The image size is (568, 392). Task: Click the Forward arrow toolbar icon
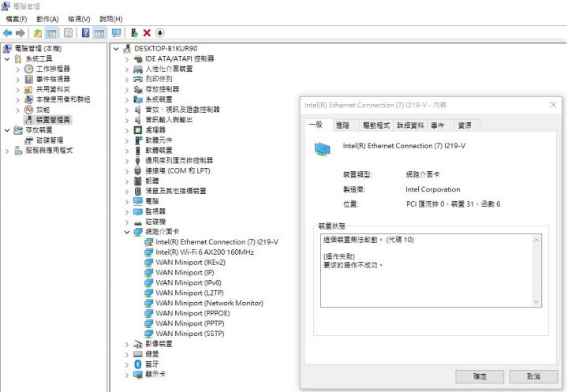tap(21, 33)
